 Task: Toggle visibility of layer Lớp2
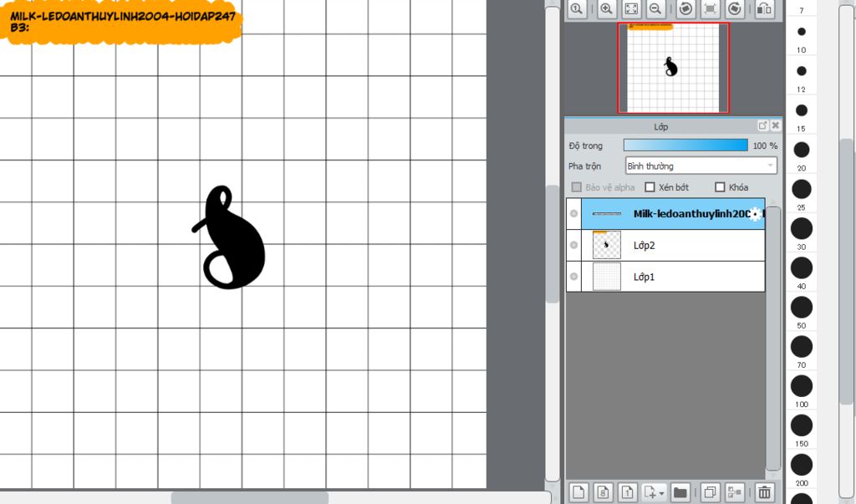[x=573, y=245]
